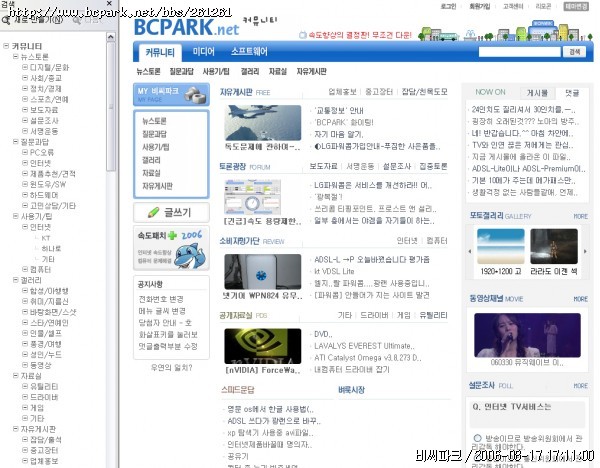This screenshot has width=600, height=468.
Task: Open 갤러리 in the horizontal submenu
Action: coord(249,72)
